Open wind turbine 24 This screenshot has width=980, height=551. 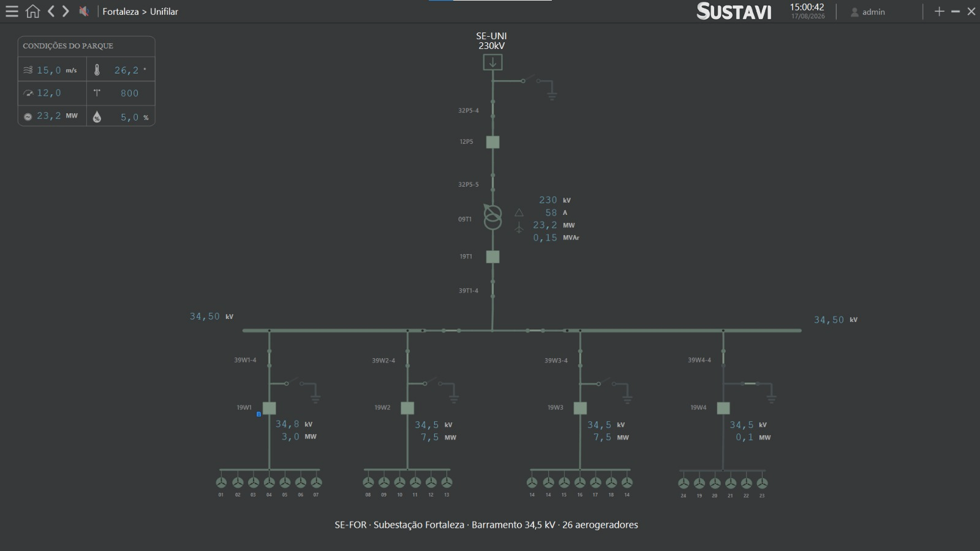(683, 483)
